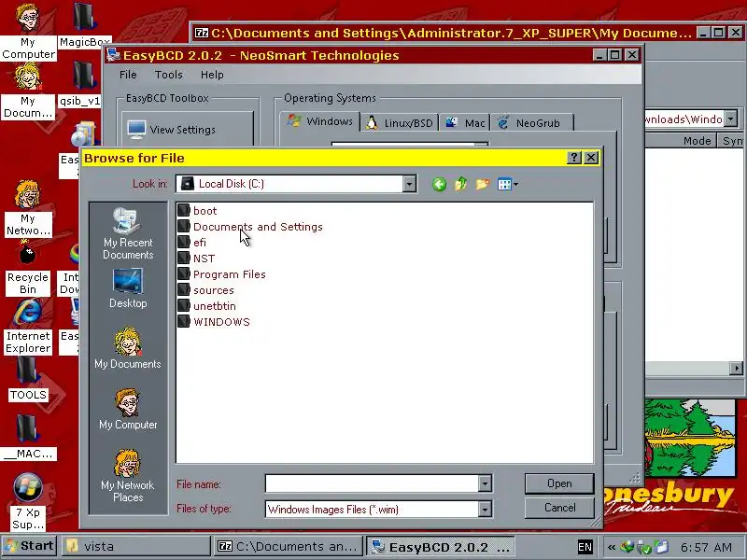
Task: Click the clock showing 6:57 AM
Action: click(706, 547)
